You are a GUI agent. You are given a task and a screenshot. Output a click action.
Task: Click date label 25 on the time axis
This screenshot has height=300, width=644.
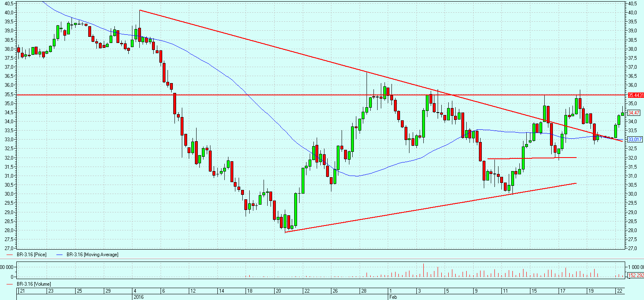[x=79, y=291]
